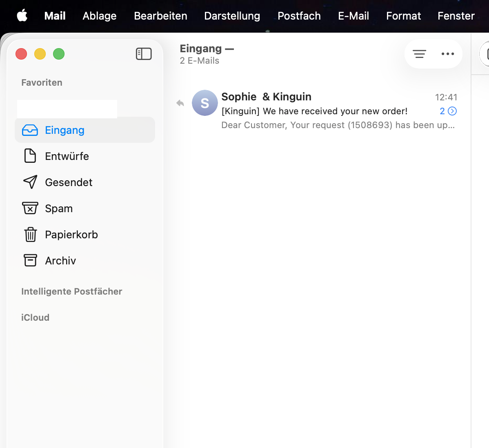Toggle the sidebar visibility button
489x448 pixels.
coord(144,54)
